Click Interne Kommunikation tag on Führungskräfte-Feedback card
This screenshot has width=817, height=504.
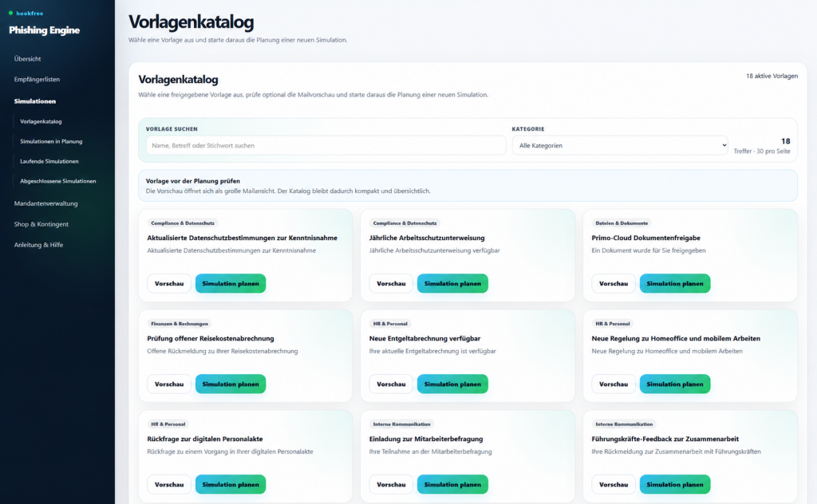624,423
